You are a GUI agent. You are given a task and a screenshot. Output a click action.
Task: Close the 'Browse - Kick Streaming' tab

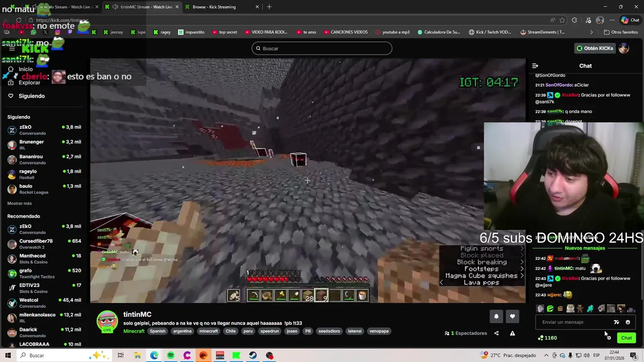pos(257,7)
